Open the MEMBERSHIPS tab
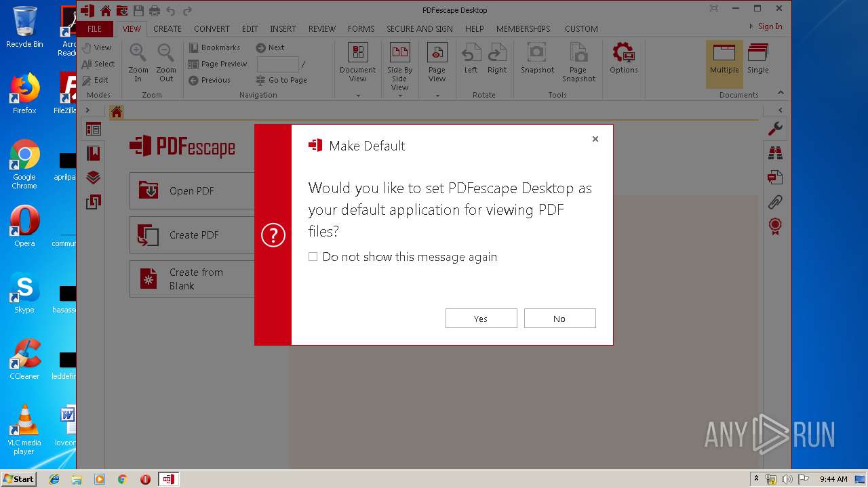This screenshot has width=868, height=488. click(524, 28)
